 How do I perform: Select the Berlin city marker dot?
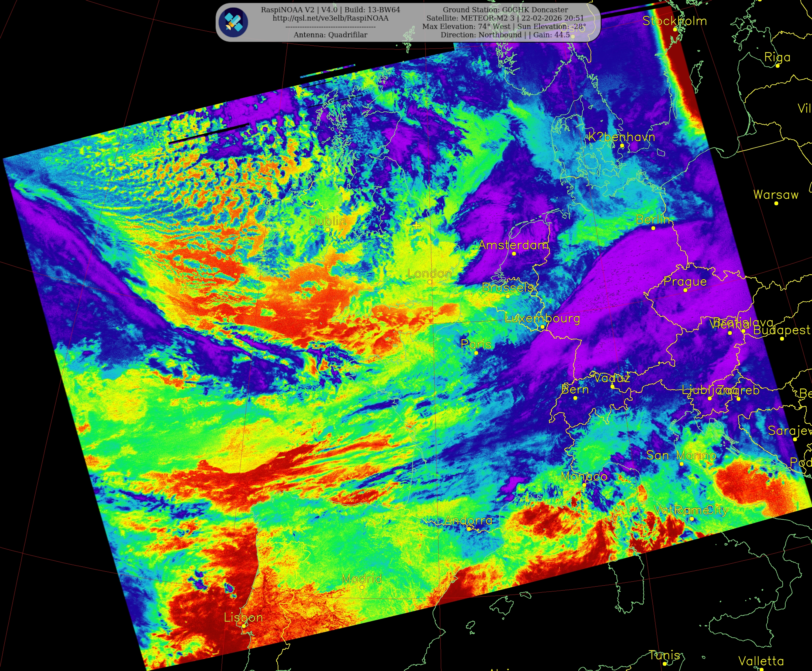(653, 228)
